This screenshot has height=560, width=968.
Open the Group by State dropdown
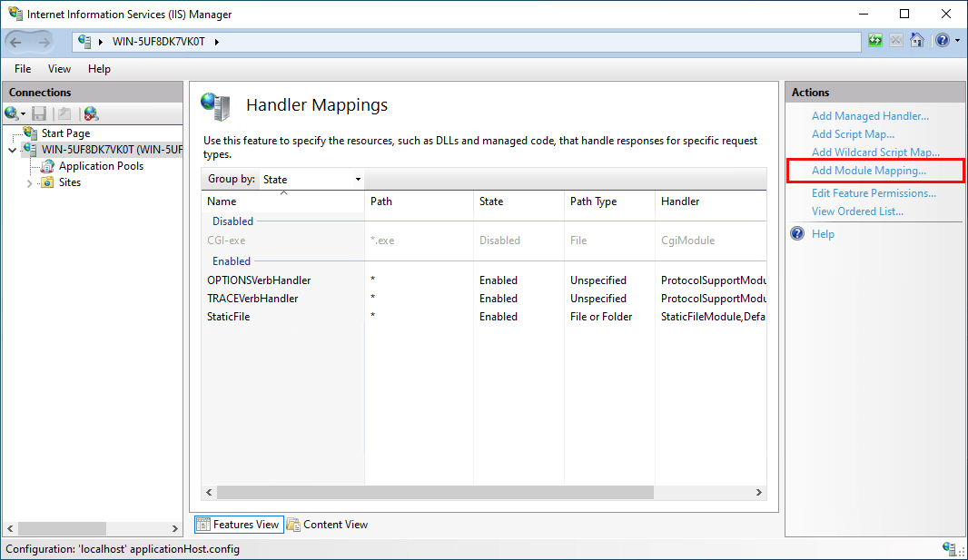point(311,180)
